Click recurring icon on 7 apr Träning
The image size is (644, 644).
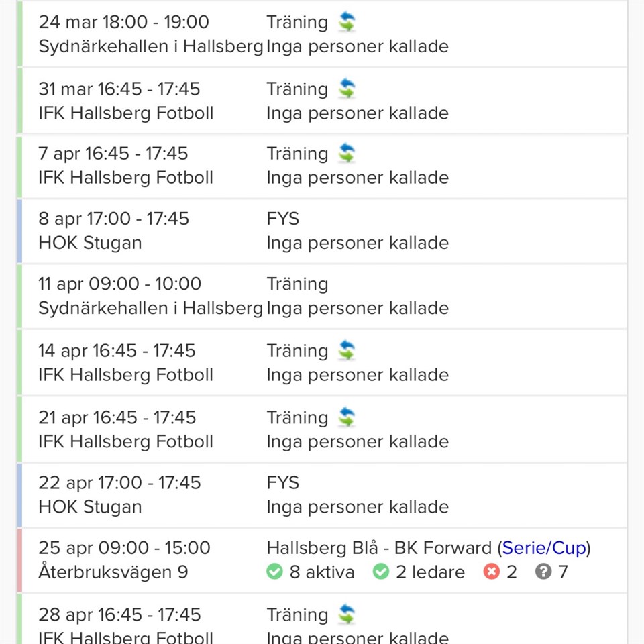tap(346, 154)
